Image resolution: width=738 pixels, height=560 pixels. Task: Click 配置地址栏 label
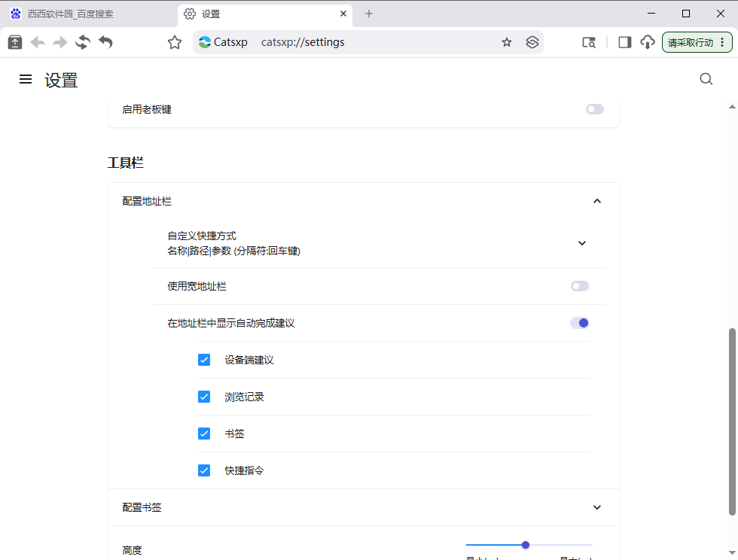tap(147, 202)
